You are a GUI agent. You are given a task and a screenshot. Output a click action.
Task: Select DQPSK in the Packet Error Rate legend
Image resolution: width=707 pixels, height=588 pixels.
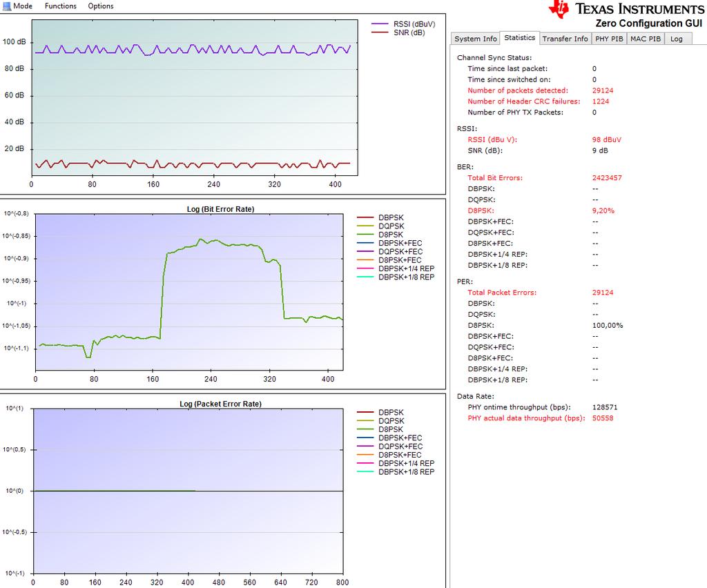click(380, 421)
